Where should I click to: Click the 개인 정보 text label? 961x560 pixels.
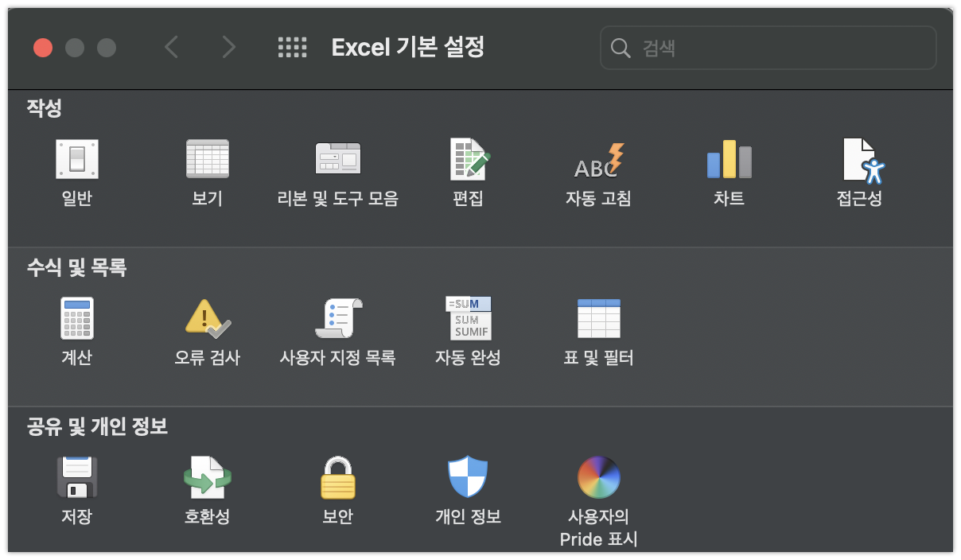click(468, 517)
